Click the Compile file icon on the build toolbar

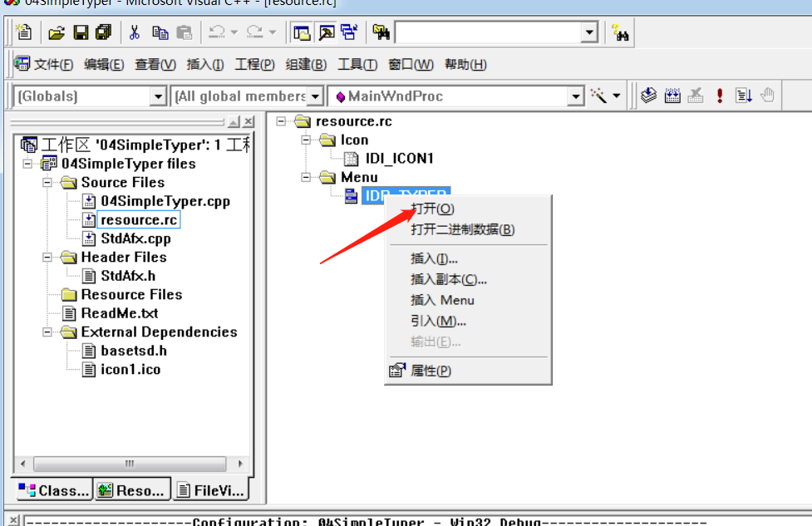(648, 96)
